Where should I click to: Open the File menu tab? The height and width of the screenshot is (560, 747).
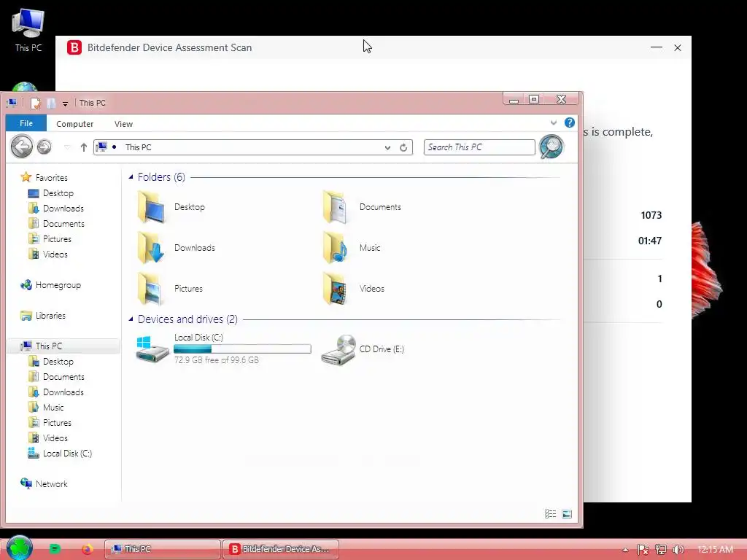tap(26, 123)
